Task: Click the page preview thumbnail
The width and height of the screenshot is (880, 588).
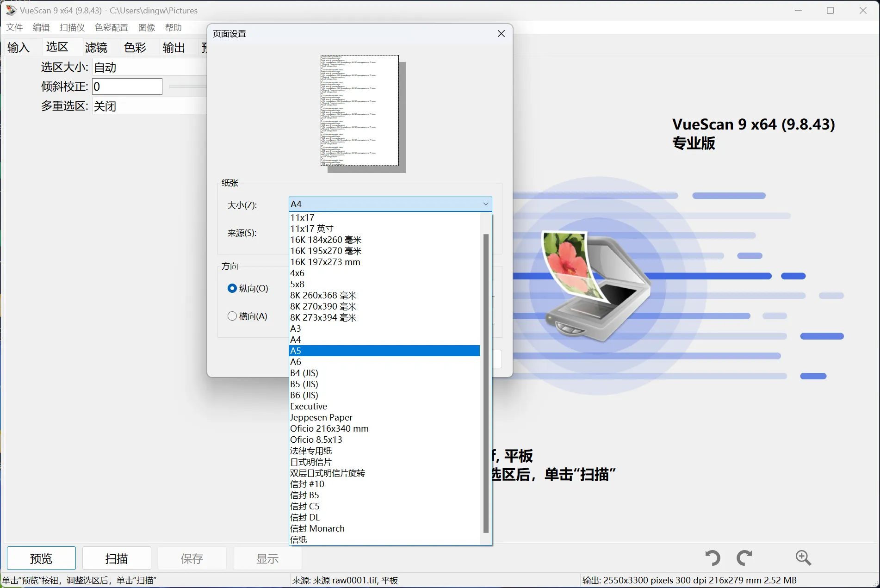Action: 360,111
